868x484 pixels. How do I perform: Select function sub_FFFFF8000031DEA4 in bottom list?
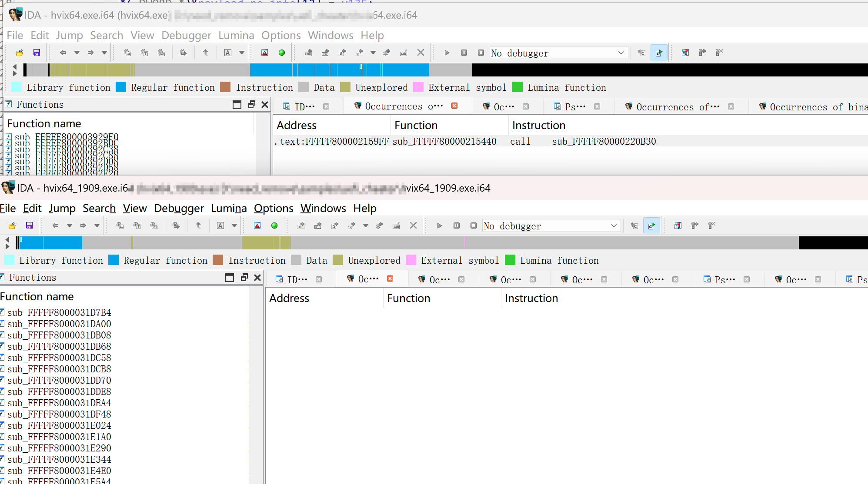click(x=59, y=403)
